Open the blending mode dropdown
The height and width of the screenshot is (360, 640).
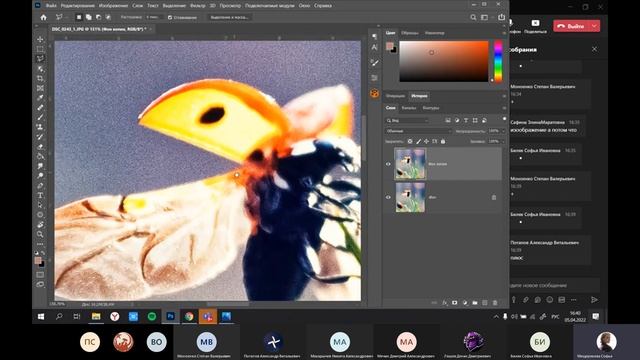coord(418,131)
